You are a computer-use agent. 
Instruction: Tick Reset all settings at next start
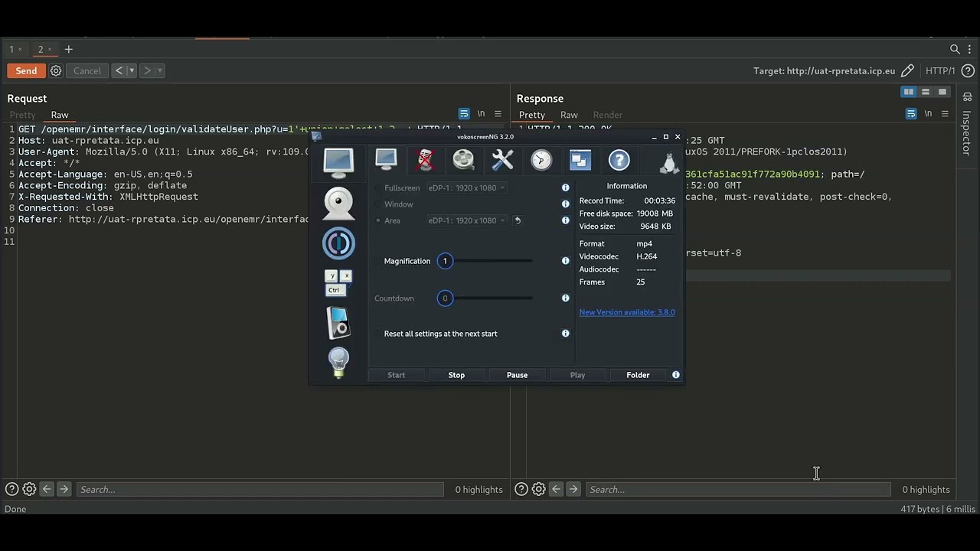click(378, 334)
